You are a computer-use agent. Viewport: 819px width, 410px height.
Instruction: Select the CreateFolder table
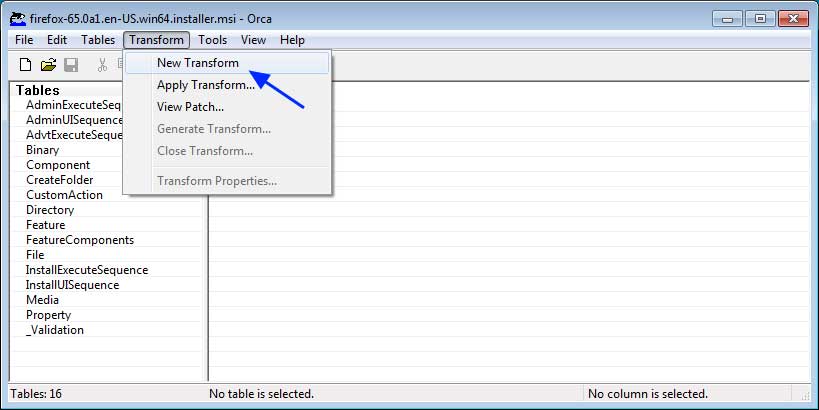coord(60,180)
